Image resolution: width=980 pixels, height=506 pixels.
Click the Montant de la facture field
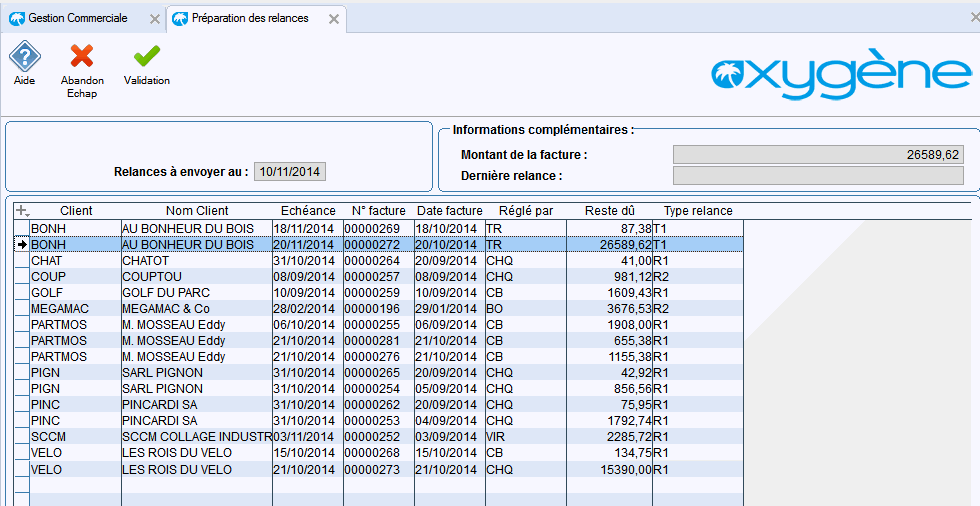click(x=818, y=155)
